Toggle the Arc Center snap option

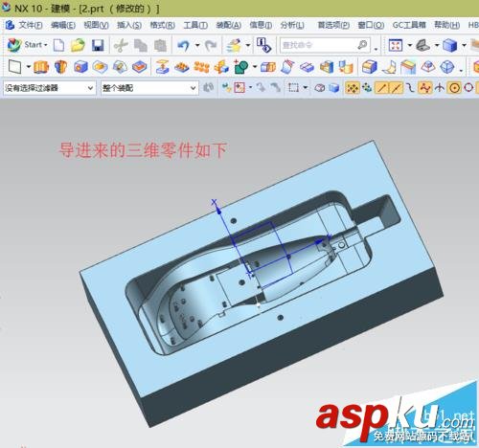coord(454,88)
